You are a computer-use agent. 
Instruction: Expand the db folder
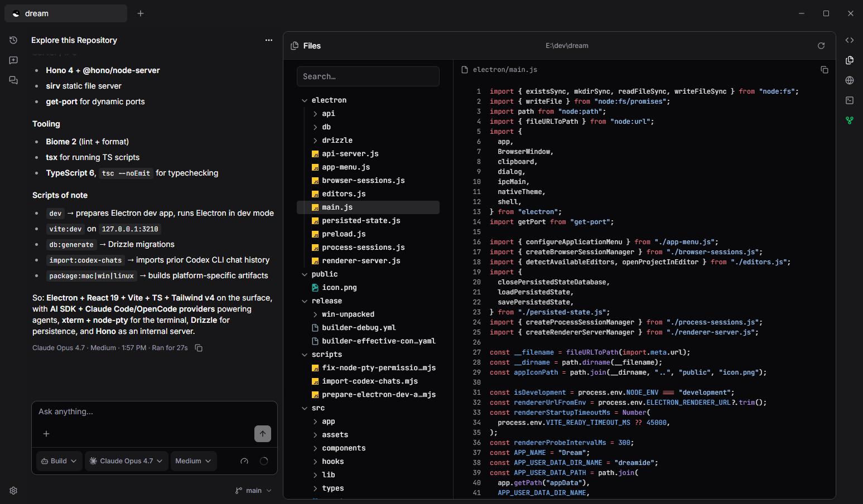(x=368, y=127)
